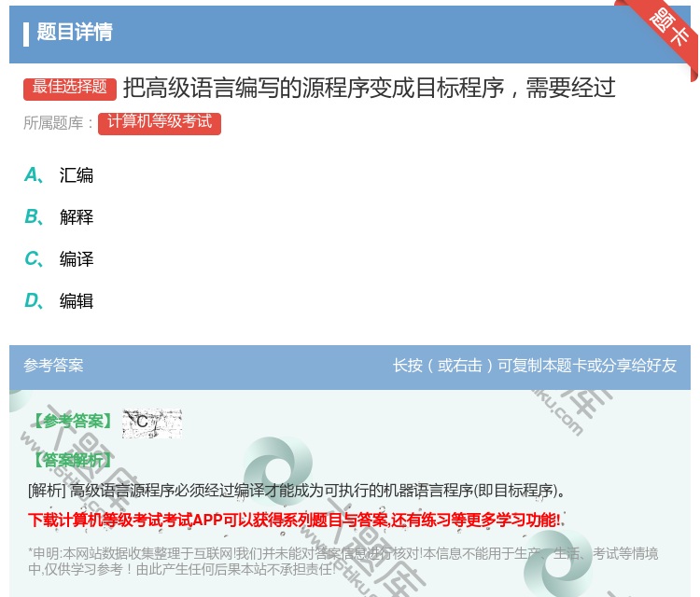Select option D 编辑
The height and width of the screenshot is (597, 700).
pyautogui.click(x=59, y=300)
